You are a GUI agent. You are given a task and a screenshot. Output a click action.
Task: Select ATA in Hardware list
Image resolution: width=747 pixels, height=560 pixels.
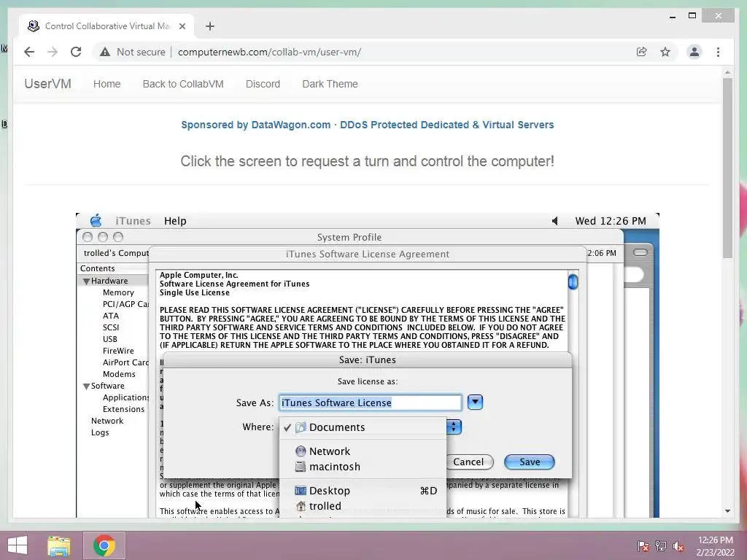[x=111, y=316]
